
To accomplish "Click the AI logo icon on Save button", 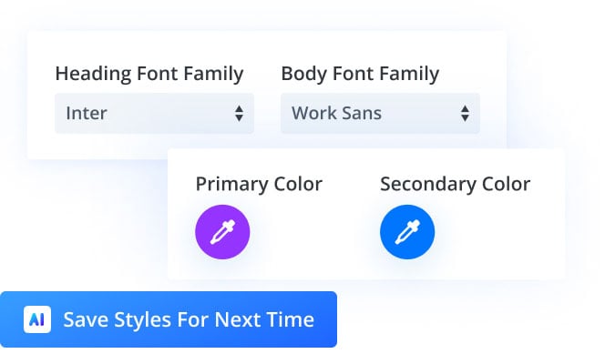I will [x=37, y=319].
